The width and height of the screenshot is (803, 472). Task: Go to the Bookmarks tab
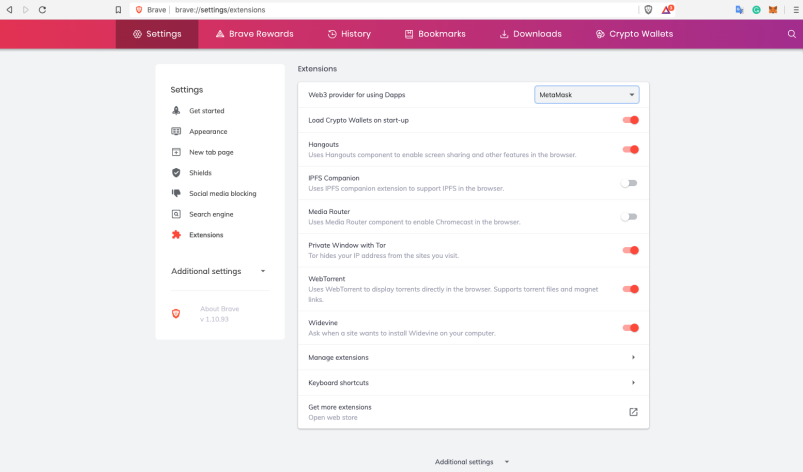(x=435, y=34)
